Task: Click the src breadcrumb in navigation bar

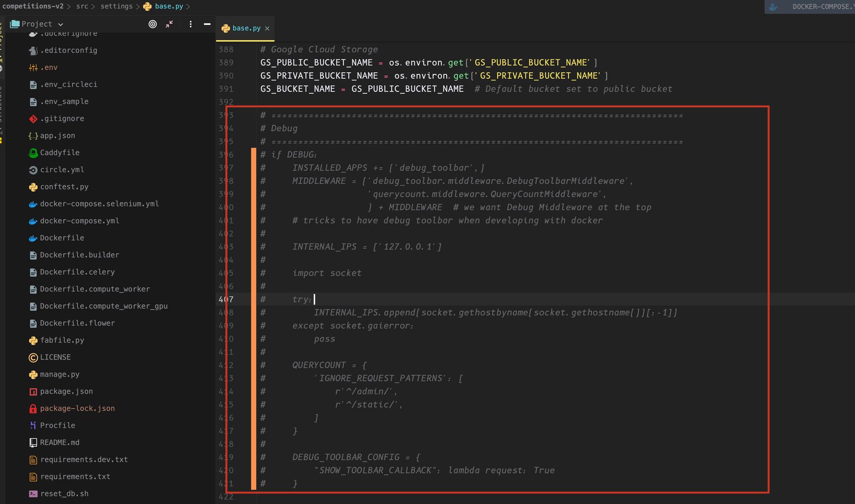Action: [82, 6]
